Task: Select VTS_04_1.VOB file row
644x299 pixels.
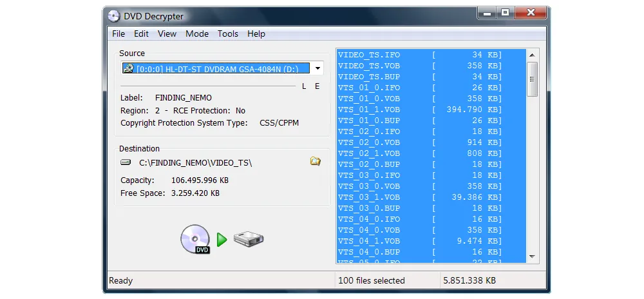Action: pos(431,241)
